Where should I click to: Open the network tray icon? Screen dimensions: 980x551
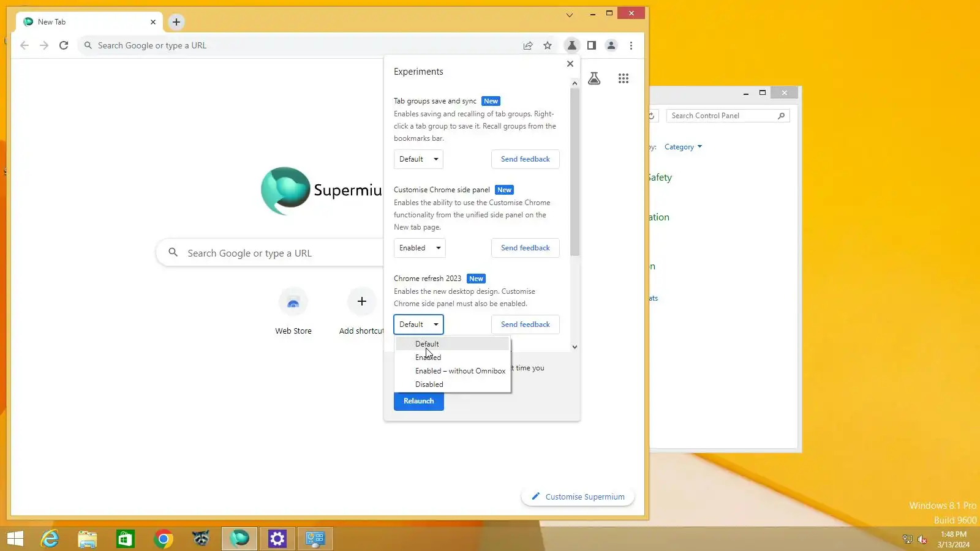point(908,539)
